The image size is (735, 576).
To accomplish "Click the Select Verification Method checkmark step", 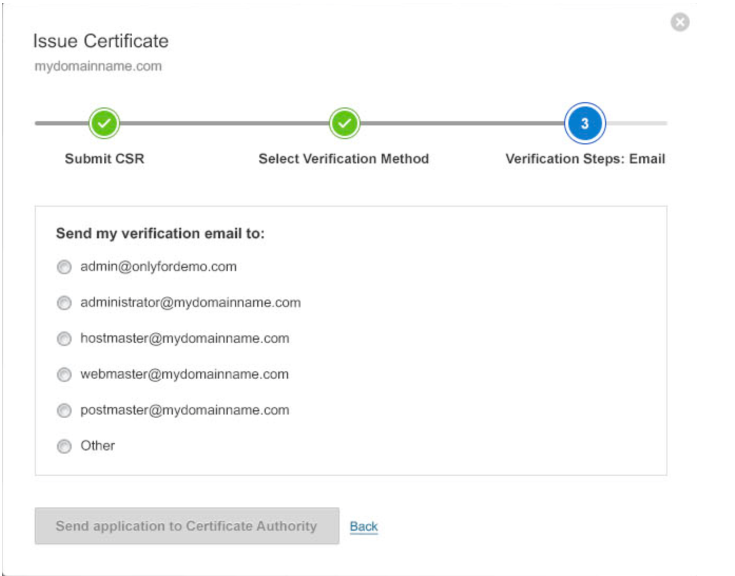I will 345,123.
